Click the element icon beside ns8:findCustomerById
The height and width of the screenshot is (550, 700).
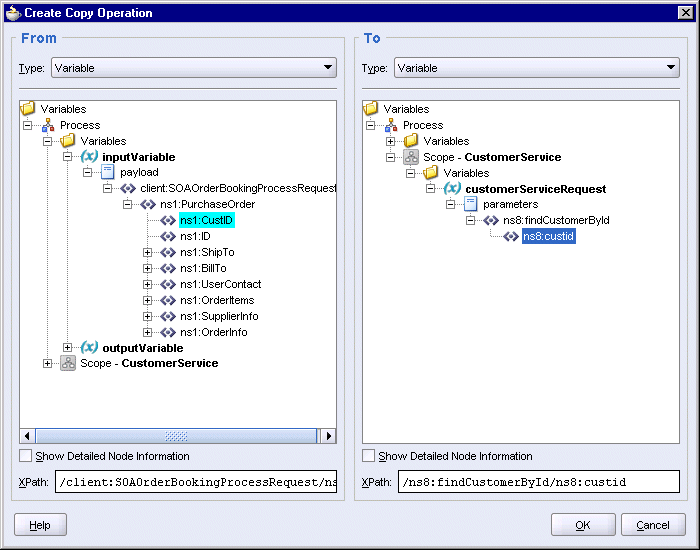491,221
